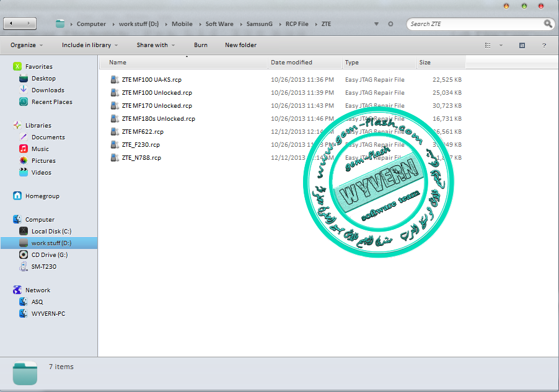
Task: Click the Favorites star icon
Action: [17, 66]
